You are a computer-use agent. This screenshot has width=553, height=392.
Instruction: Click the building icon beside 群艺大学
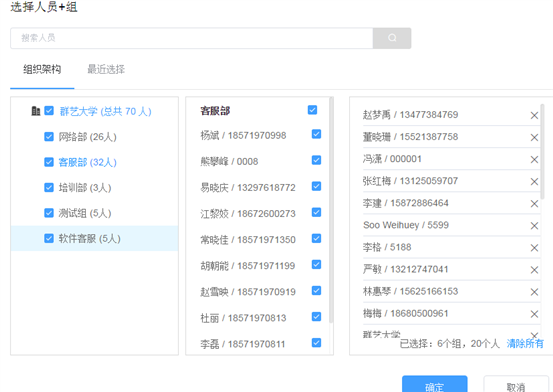(36, 111)
